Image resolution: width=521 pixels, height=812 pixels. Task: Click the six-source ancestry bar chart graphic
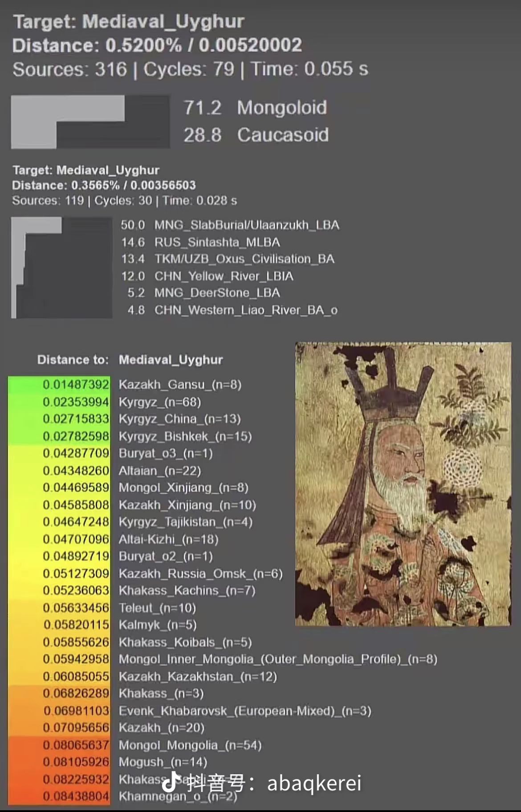tap(61, 268)
